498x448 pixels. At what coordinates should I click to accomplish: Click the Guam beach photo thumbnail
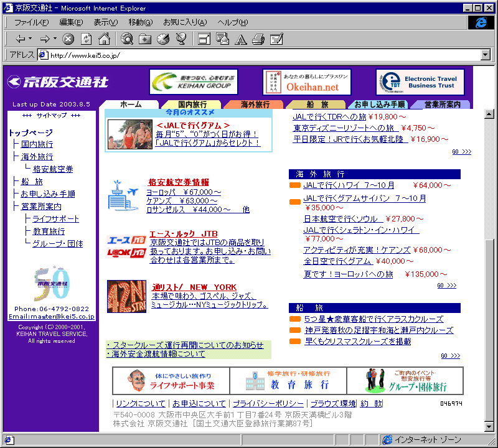130,134
